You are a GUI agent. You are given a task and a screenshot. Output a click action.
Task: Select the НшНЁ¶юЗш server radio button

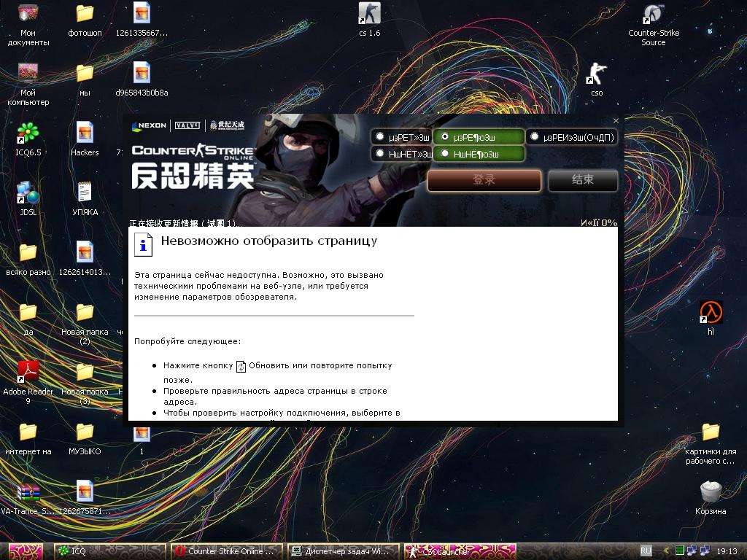pos(444,153)
